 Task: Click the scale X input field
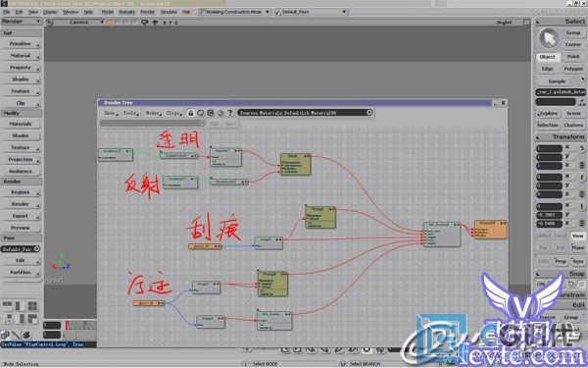pyautogui.click(x=549, y=148)
